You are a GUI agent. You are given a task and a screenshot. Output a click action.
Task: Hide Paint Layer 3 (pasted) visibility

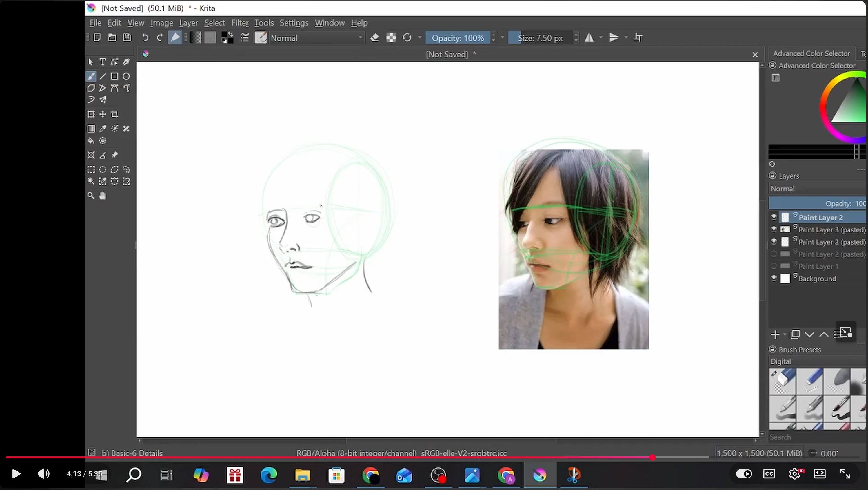774,229
